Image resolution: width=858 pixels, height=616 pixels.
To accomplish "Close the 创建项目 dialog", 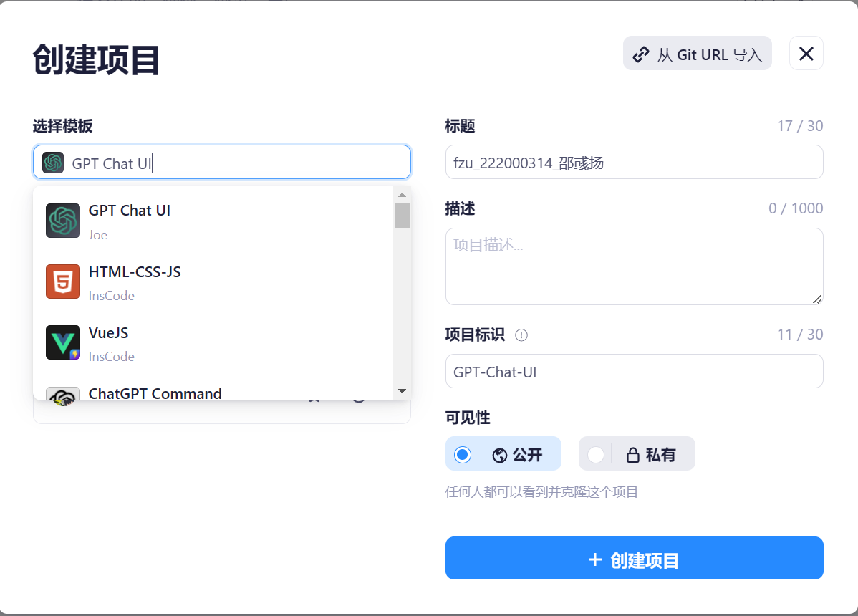I will point(806,54).
